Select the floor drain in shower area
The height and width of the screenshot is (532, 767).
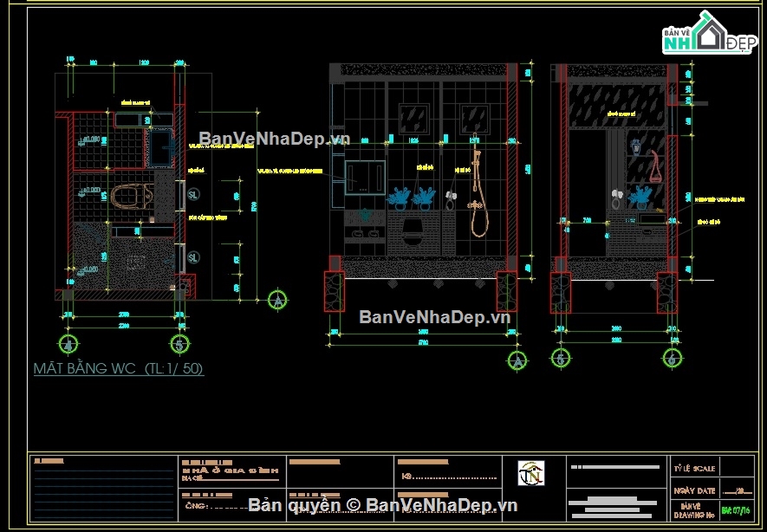(x=135, y=263)
